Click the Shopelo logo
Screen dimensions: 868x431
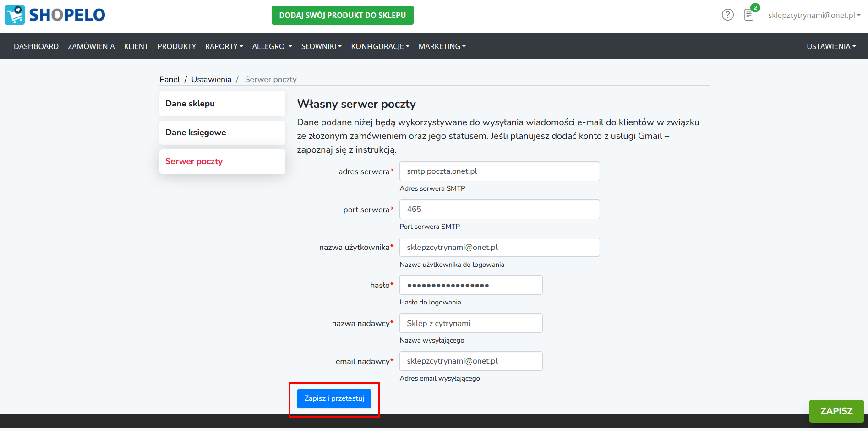point(55,15)
